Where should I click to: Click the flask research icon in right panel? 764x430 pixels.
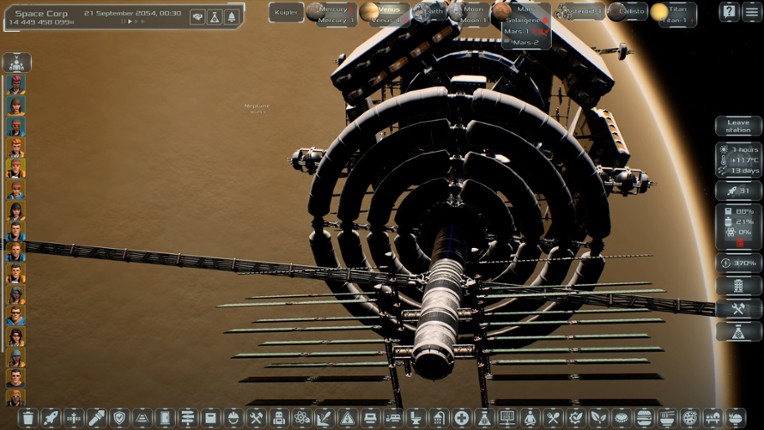pos(738,332)
